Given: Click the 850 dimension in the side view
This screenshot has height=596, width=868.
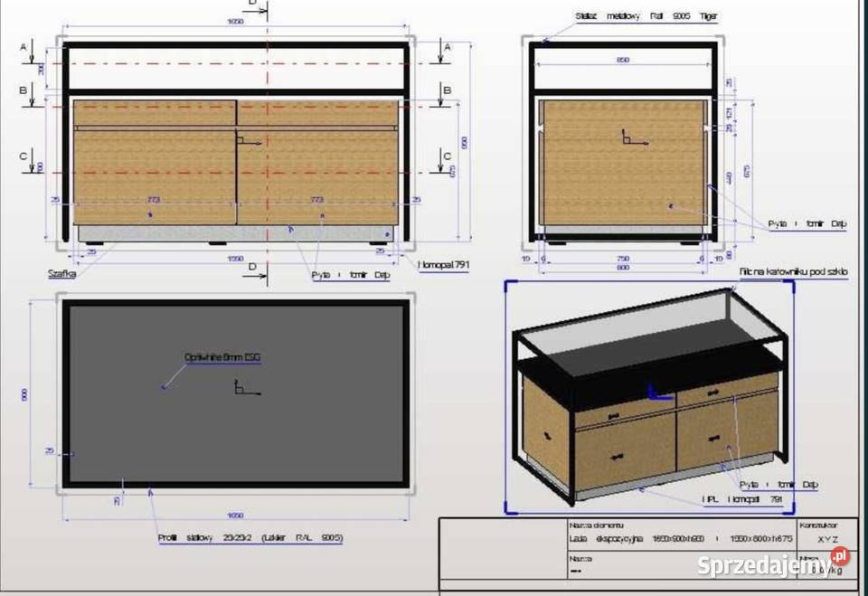Looking at the screenshot, I should click(624, 61).
